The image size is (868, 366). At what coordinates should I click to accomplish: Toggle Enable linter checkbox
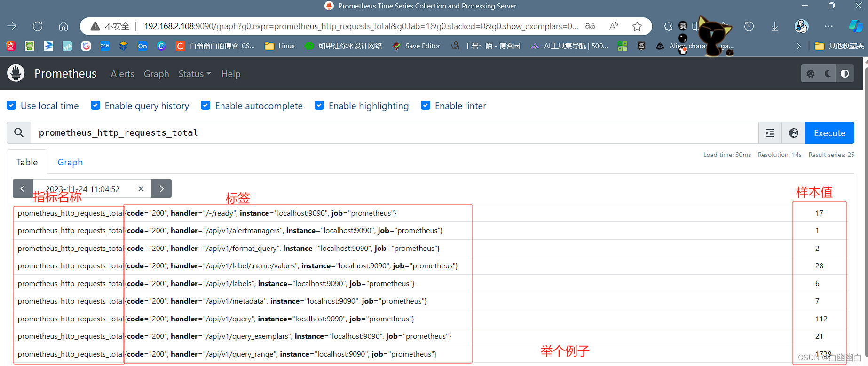tap(426, 105)
